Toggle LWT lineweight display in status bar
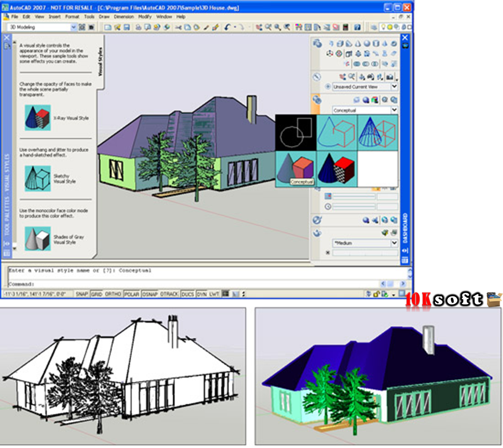The height and width of the screenshot is (448, 503). pos(214,294)
